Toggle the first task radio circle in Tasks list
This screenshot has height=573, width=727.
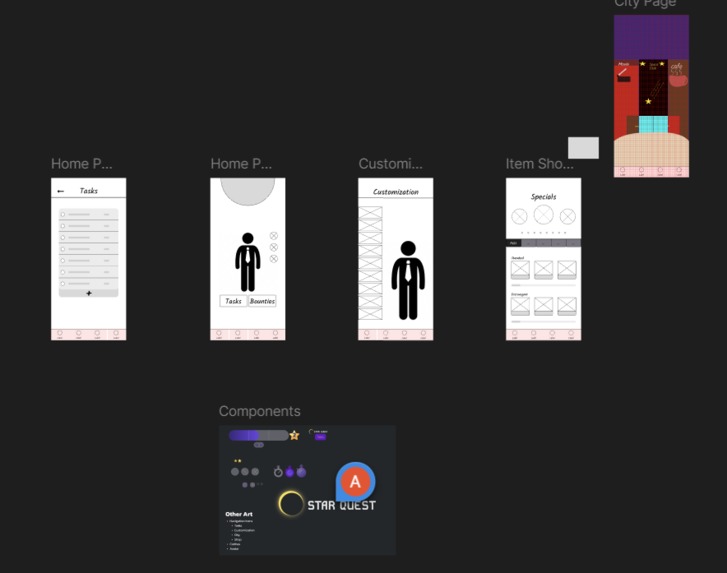click(63, 214)
